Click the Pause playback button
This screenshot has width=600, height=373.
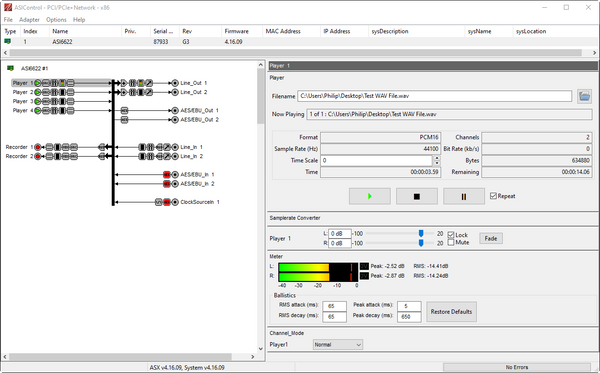(464, 196)
